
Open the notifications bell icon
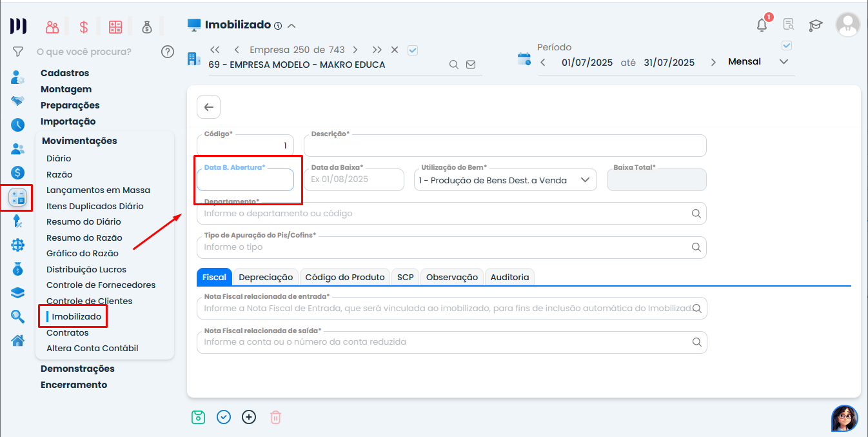tap(761, 24)
